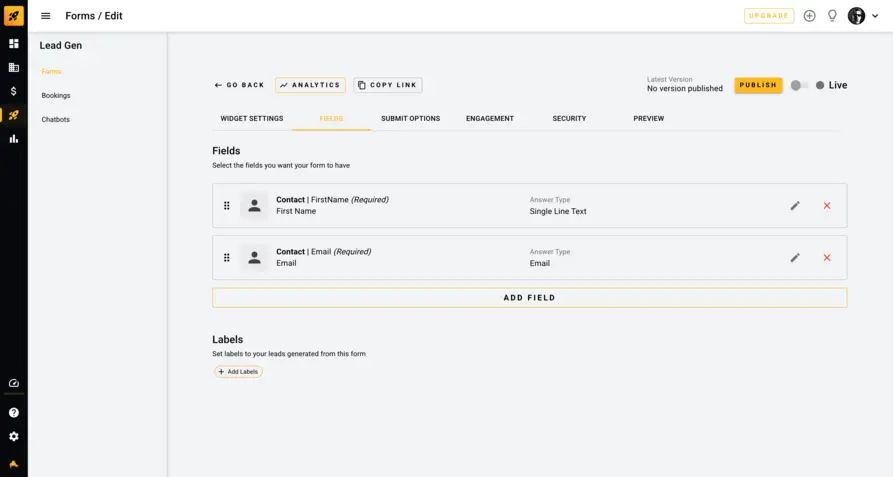Open the Engagement tab

[x=490, y=118]
